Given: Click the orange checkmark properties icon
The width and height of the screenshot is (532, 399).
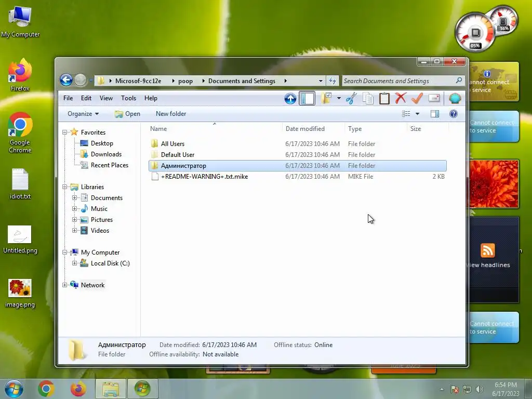Looking at the screenshot, I should 417,98.
